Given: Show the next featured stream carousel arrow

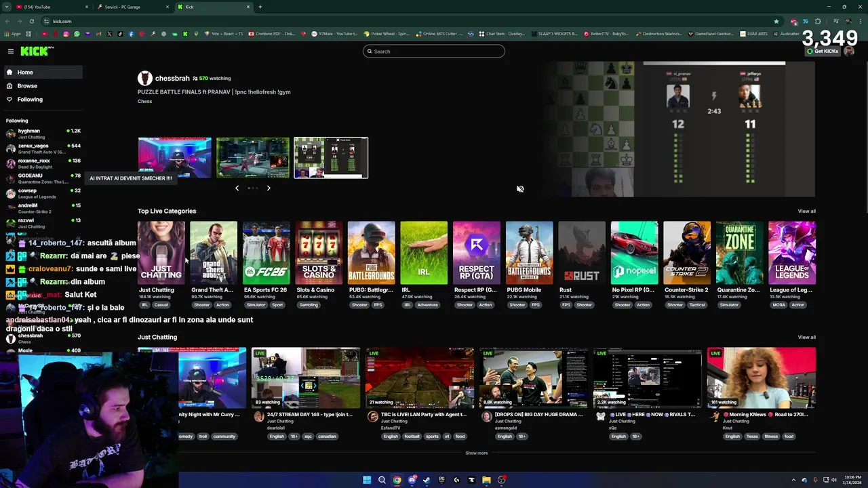Looking at the screenshot, I should coord(269,188).
